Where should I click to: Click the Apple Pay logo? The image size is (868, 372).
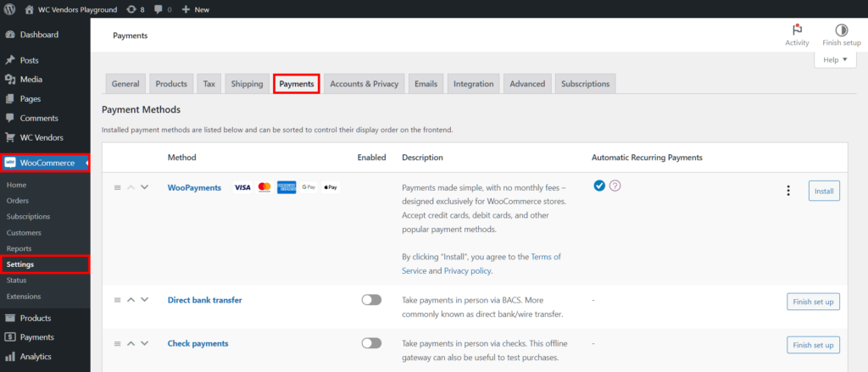coord(331,187)
